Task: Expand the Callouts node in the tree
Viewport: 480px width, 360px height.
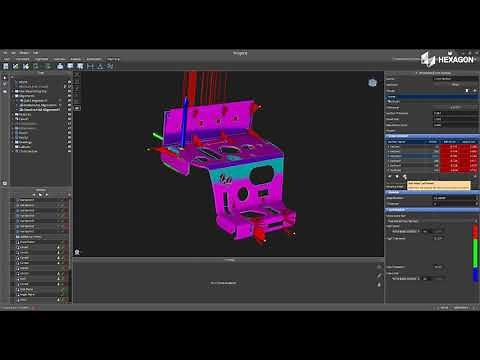Action: [13, 147]
